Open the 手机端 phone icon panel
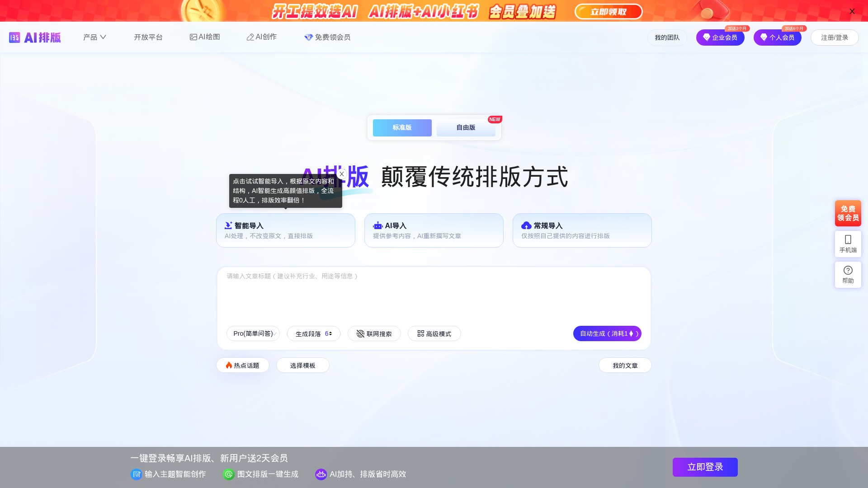Screen dimensions: 868x488 [848, 244]
